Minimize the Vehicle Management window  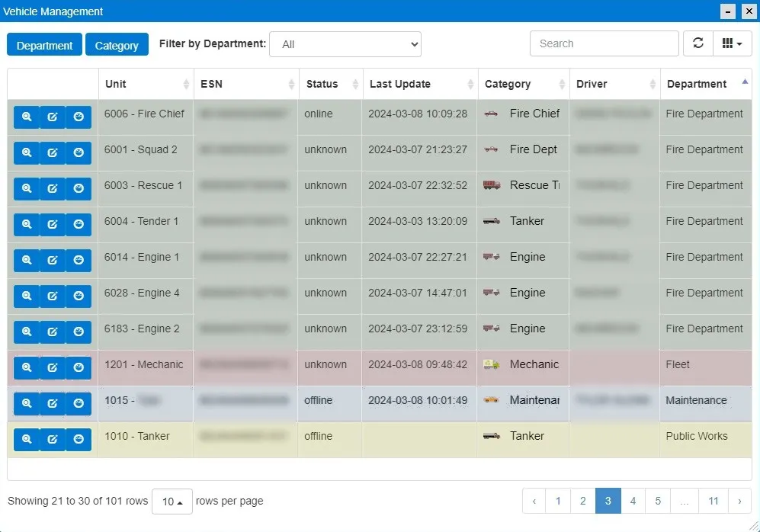728,11
